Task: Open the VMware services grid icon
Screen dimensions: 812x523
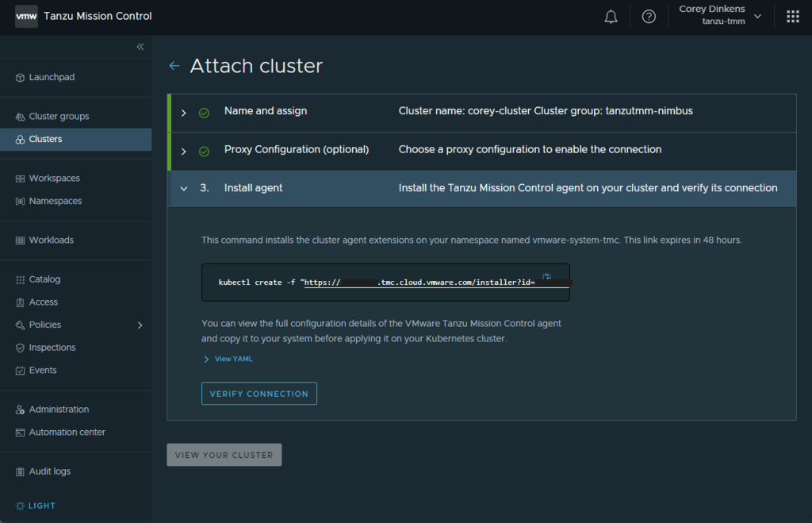Action: click(792, 17)
